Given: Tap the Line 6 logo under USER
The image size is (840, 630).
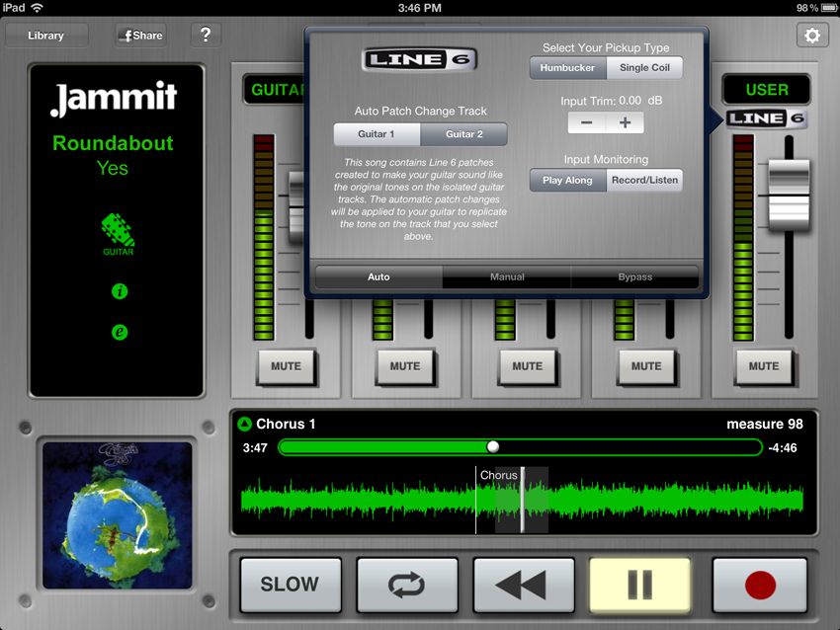Looking at the screenshot, I should pyautogui.click(x=766, y=118).
